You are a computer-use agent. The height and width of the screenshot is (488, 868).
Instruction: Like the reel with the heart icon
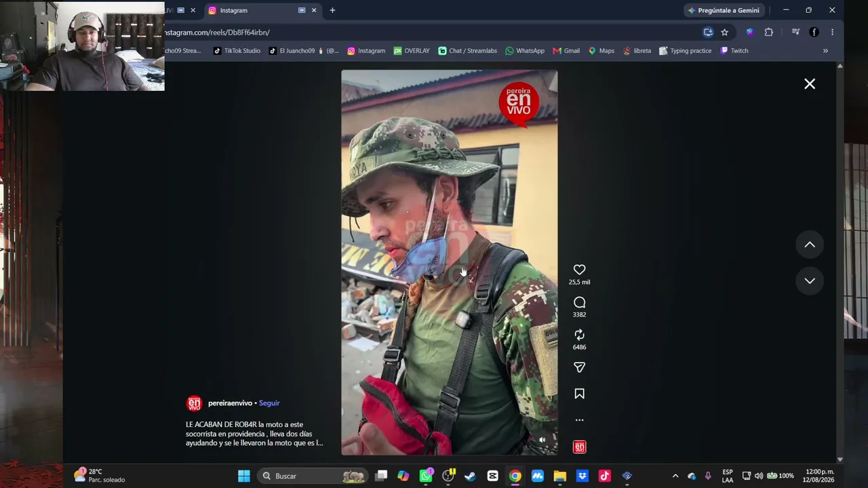click(579, 270)
